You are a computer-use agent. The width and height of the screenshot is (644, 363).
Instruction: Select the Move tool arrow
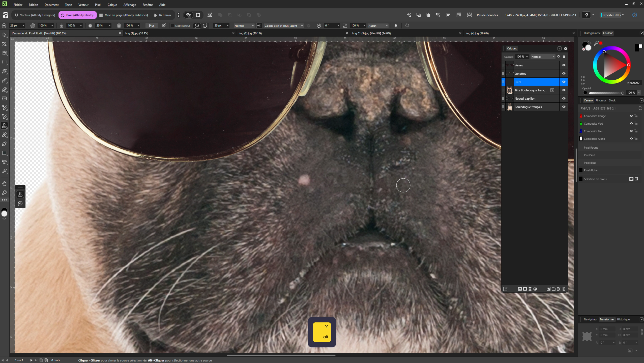(4, 35)
